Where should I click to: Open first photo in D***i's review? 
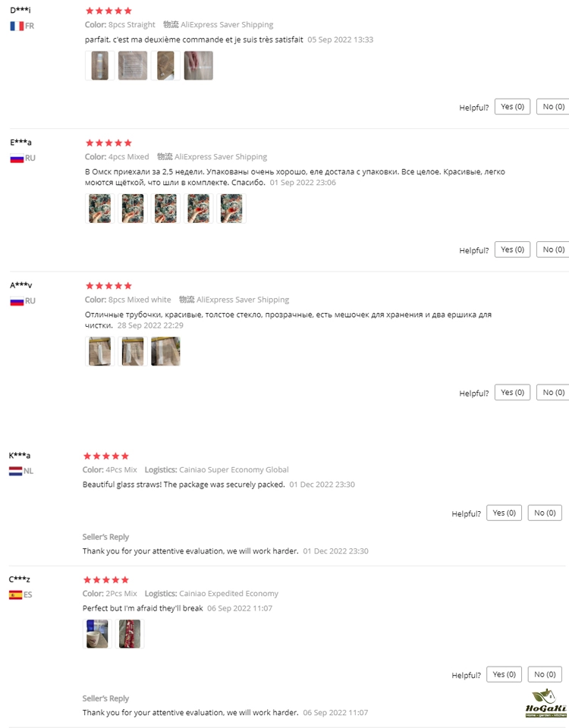pyautogui.click(x=100, y=66)
